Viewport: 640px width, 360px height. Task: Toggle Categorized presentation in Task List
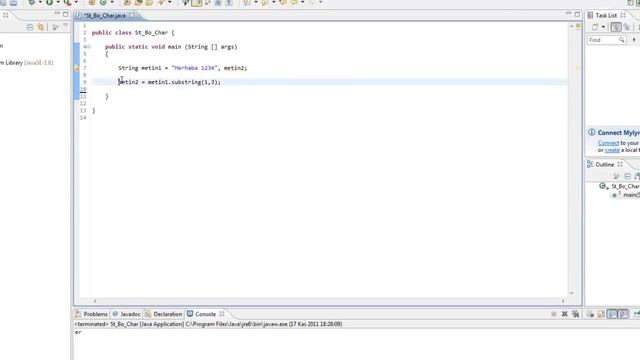pyautogui.click(x=616, y=27)
